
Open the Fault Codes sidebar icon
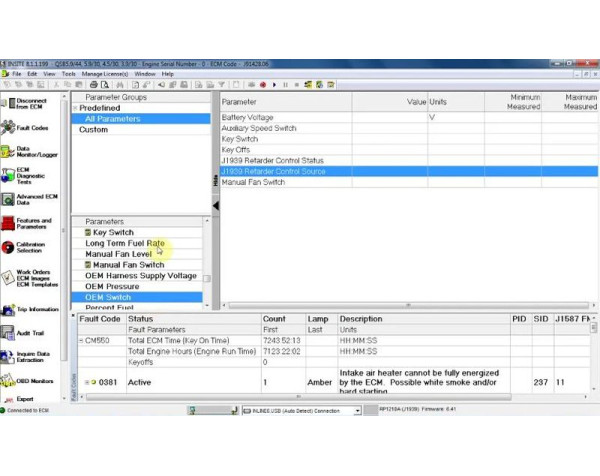click(9, 128)
